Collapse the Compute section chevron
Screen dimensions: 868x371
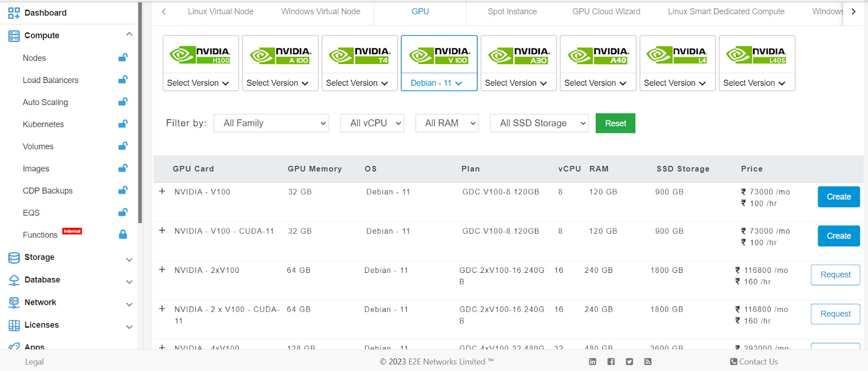tap(129, 35)
